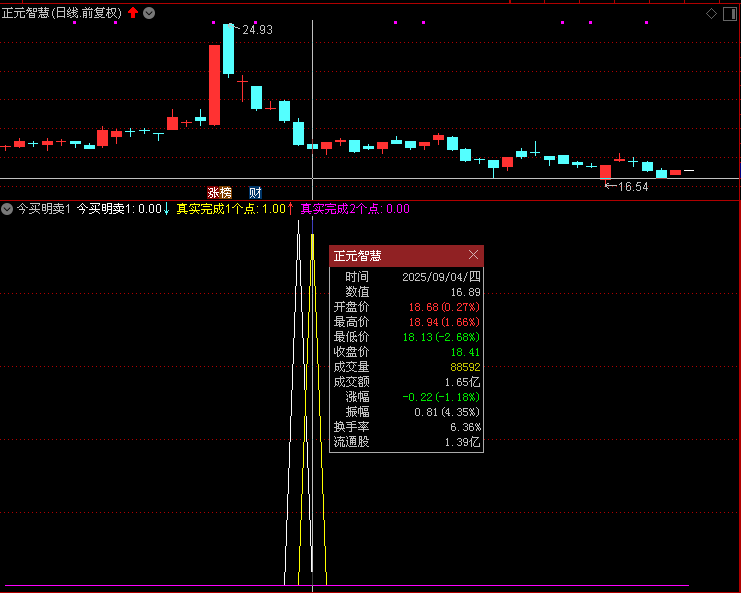741x593 pixels.
Task: Click the tall red limit-up candlestick
Action: [215, 85]
